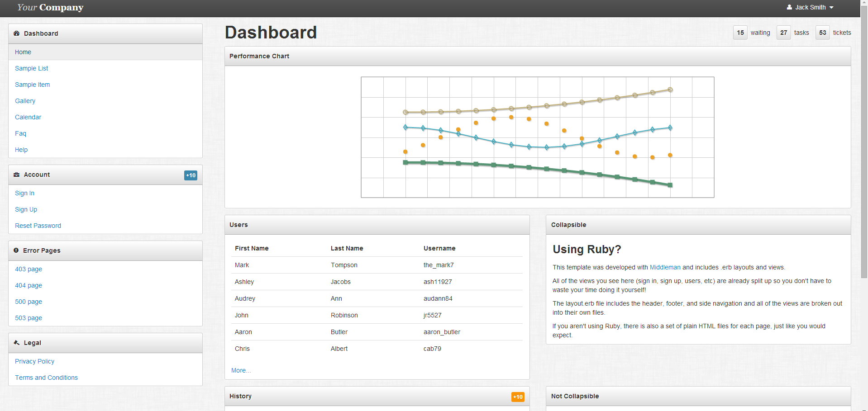Open Sample Item page

tap(32, 85)
